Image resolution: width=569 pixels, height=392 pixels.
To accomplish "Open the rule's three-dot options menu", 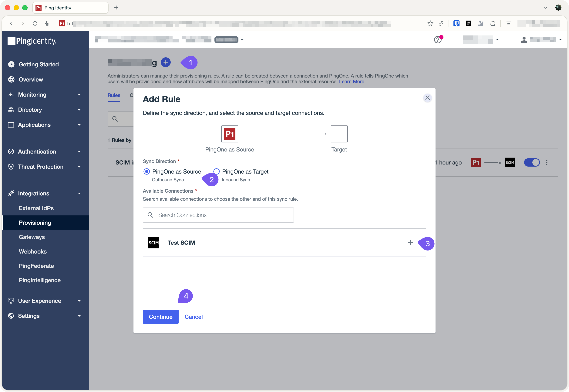I will coord(547,162).
